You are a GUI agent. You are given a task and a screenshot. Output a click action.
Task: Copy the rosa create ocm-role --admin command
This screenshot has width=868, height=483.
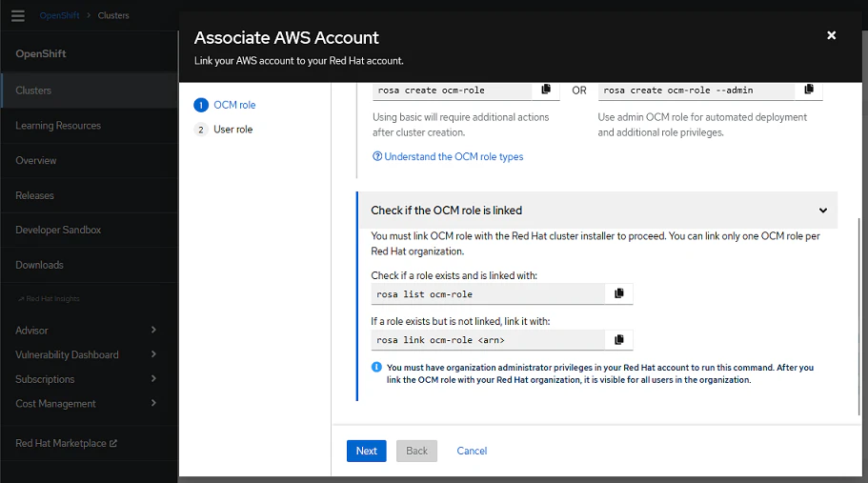coord(809,90)
